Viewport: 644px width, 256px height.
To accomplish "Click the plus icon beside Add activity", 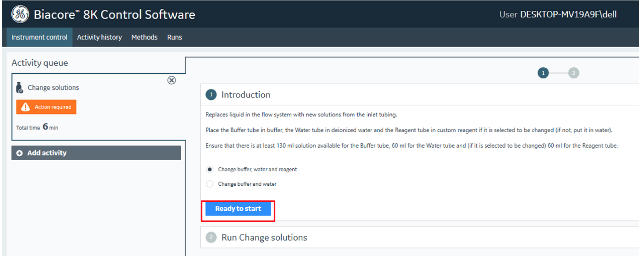I will [20, 153].
